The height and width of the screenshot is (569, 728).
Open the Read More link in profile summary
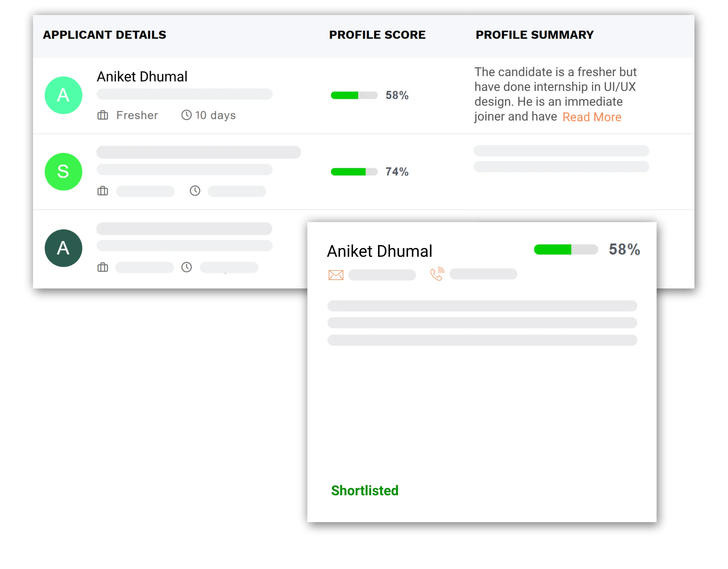[592, 117]
